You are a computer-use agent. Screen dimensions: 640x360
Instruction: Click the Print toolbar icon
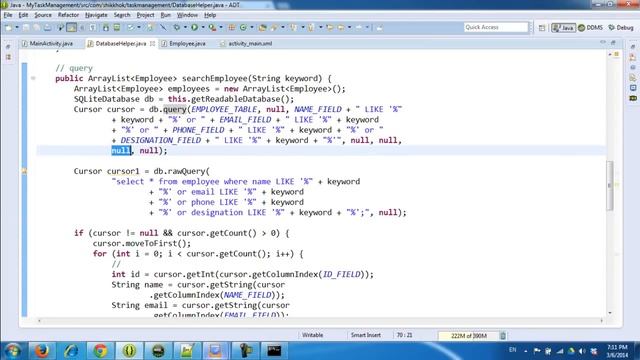[x=47, y=27]
